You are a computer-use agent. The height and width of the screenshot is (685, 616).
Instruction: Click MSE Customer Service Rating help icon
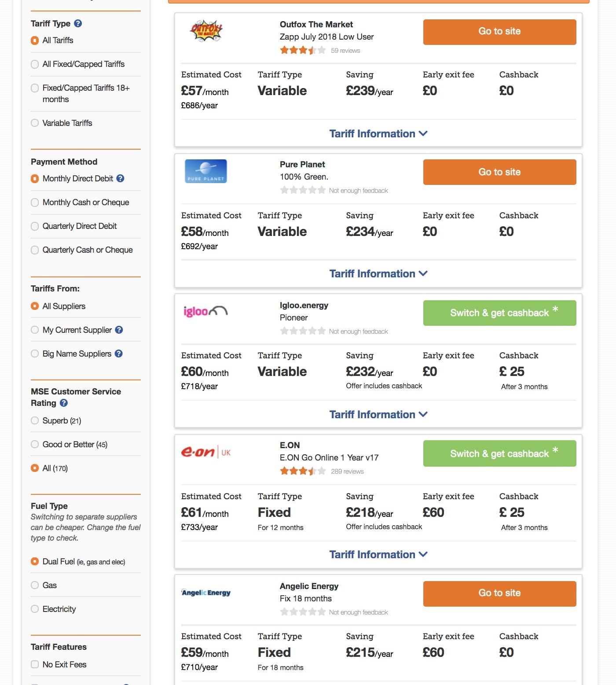coord(64,403)
